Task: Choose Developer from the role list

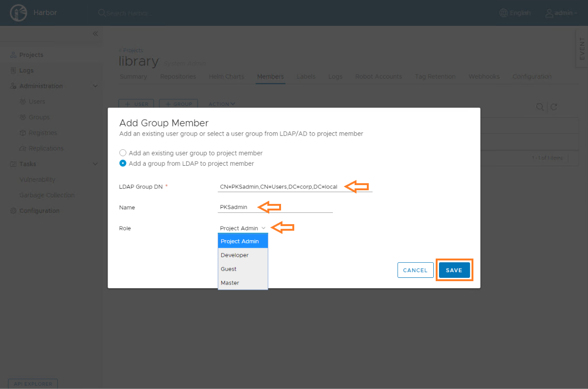Action: (x=235, y=255)
